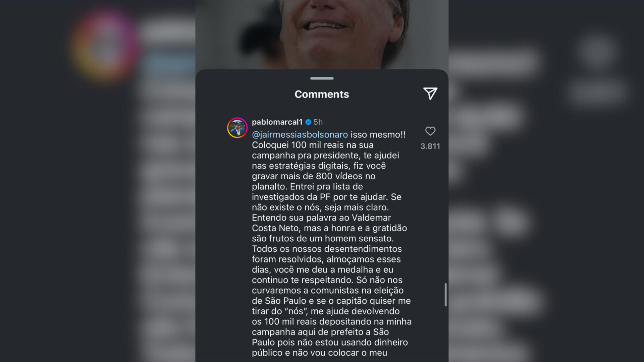View the 3.811 likes count

coord(430,146)
